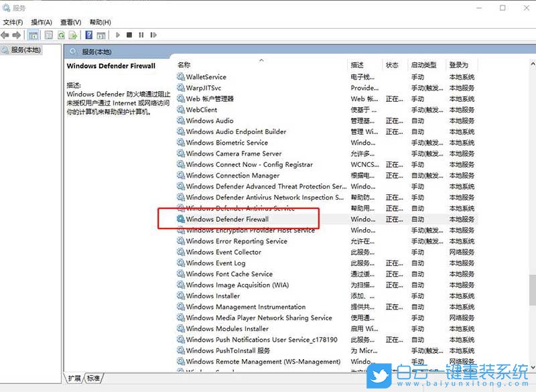Click the Refresh toolbar icon
This screenshot has height=392, width=536.
(x=60, y=35)
